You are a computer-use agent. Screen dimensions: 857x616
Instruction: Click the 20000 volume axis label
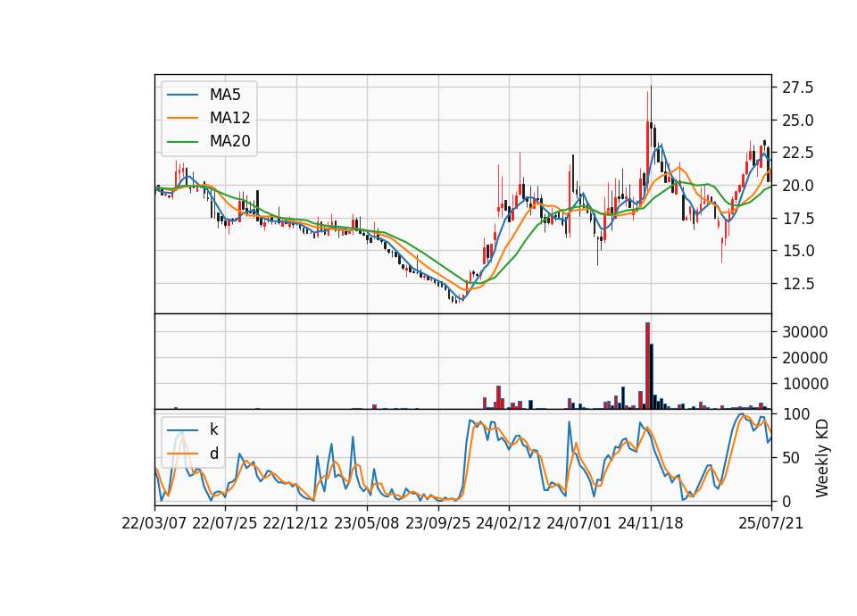pos(805,357)
